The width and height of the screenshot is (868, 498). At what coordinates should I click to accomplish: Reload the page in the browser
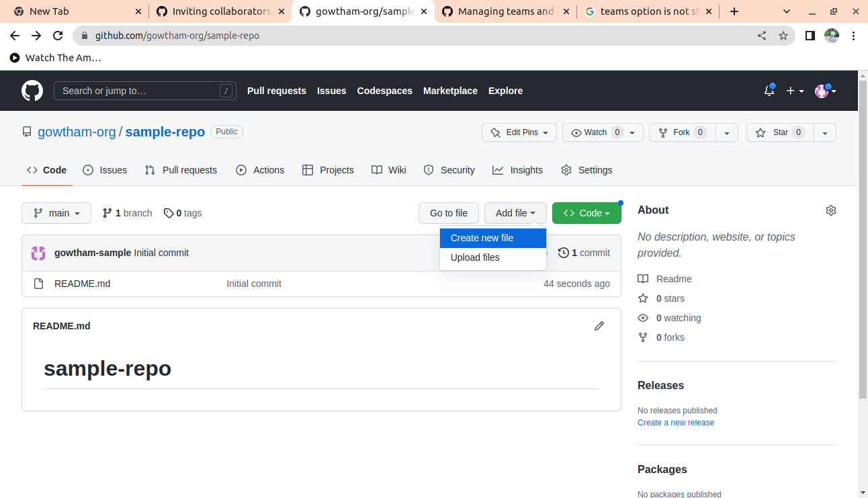click(58, 36)
